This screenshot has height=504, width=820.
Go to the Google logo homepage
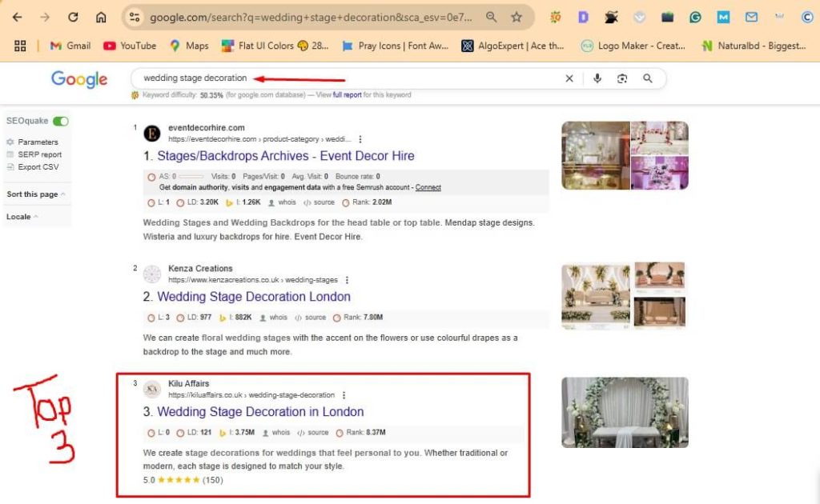[x=79, y=79]
